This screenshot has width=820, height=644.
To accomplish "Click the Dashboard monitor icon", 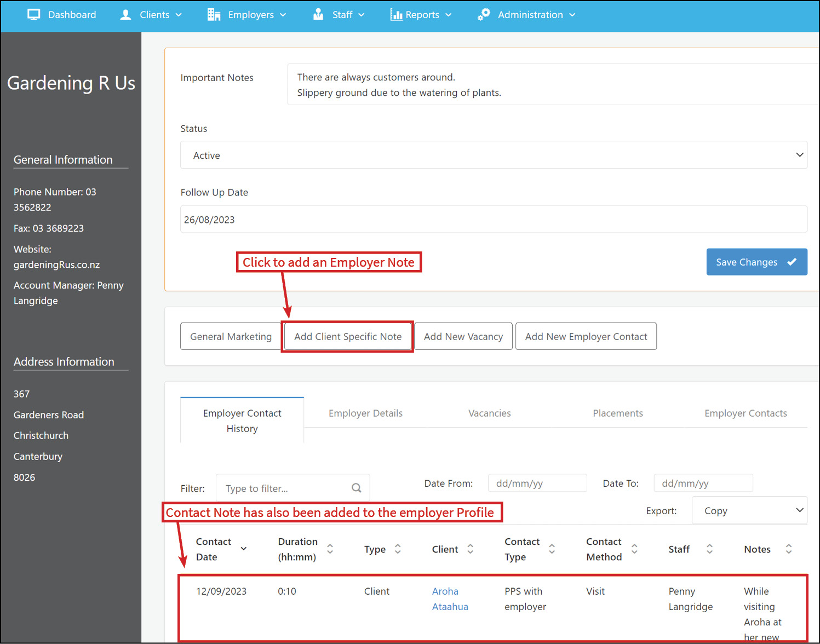I will (34, 15).
